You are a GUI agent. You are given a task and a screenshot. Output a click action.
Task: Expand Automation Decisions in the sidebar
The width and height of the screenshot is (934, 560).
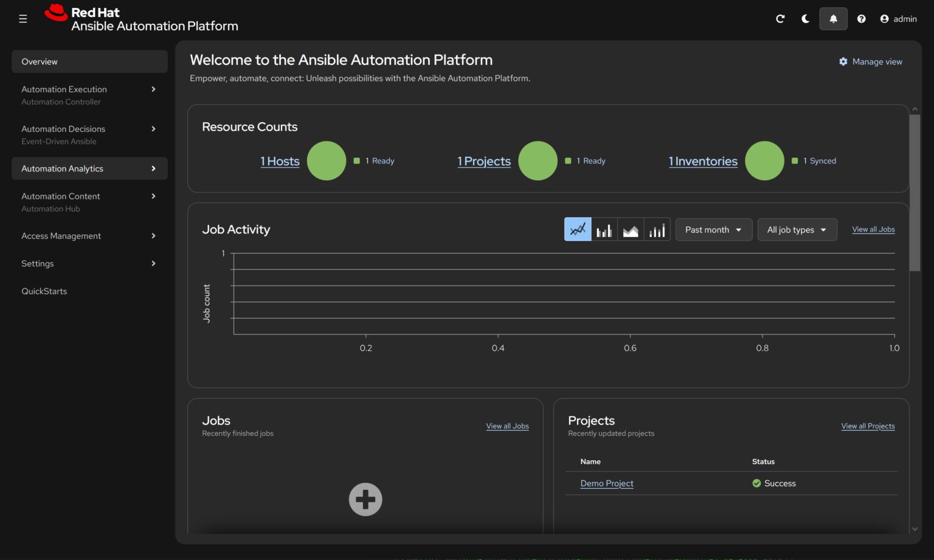(x=89, y=134)
